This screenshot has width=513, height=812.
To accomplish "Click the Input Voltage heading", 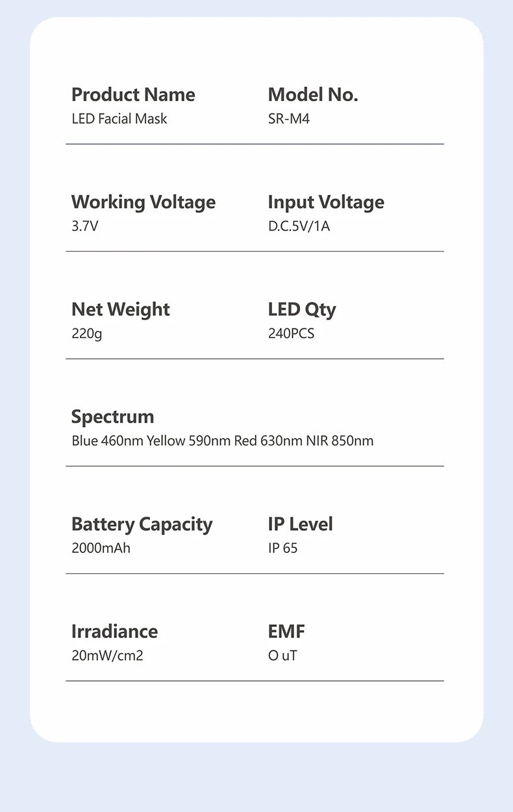I will (x=325, y=202).
